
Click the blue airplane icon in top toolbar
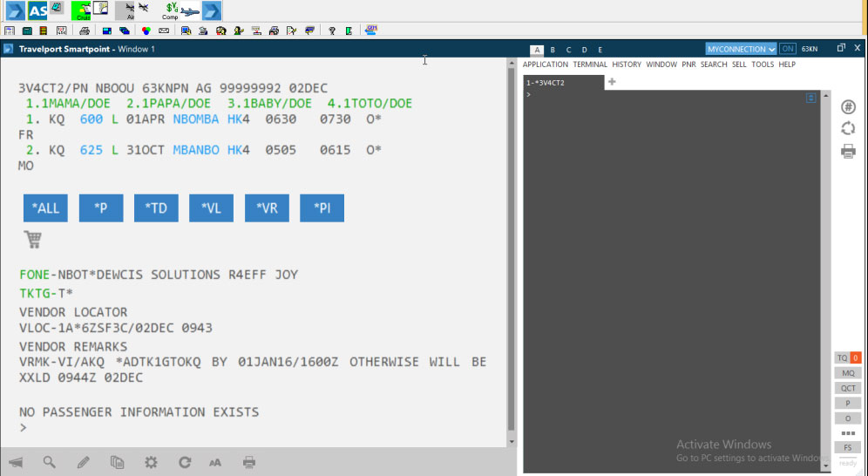[190, 10]
